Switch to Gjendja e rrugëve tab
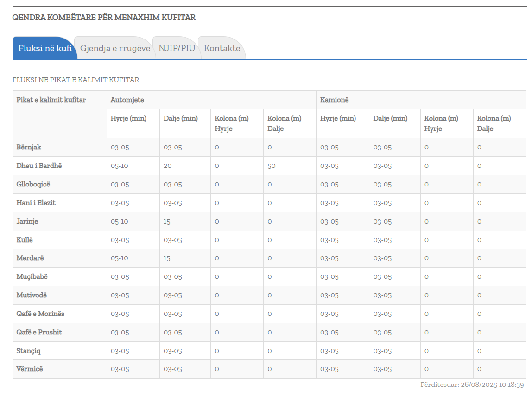This screenshot has width=532, height=398. 115,48
